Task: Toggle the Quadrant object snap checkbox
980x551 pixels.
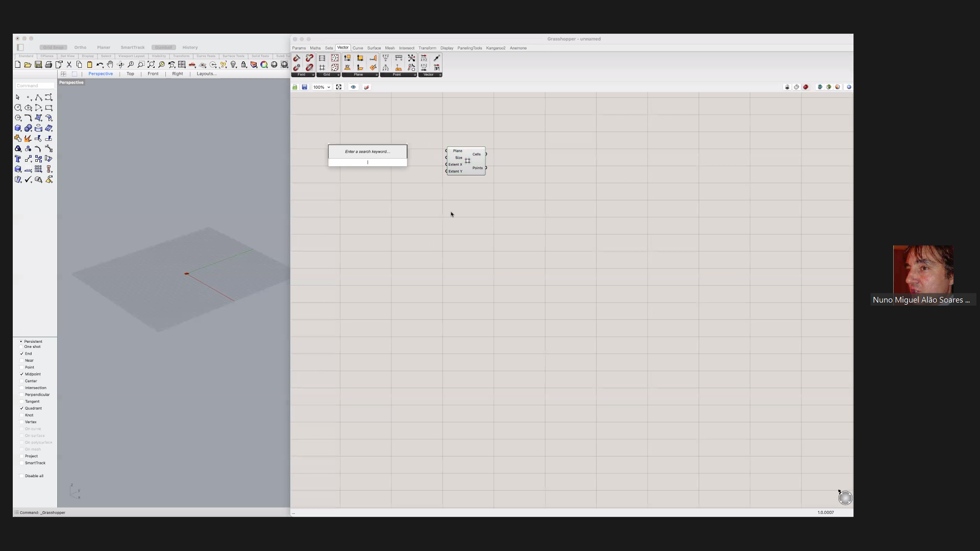Action: [x=21, y=409]
